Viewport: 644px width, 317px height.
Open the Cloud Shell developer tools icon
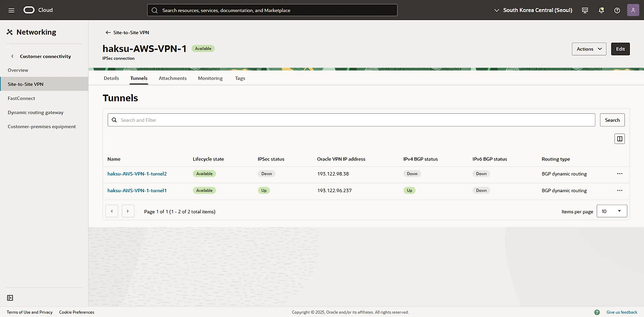585,10
